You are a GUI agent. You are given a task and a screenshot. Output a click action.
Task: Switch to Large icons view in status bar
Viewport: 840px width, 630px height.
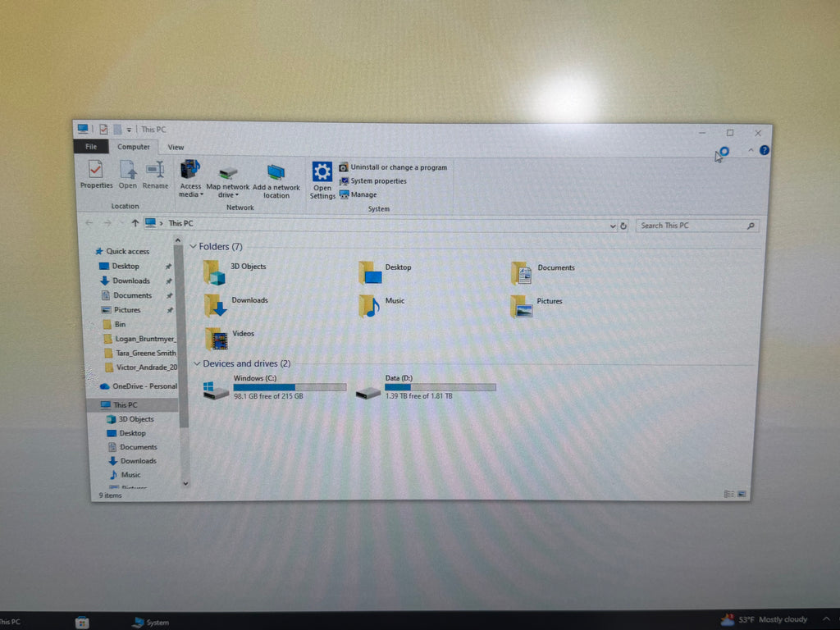pos(742,494)
